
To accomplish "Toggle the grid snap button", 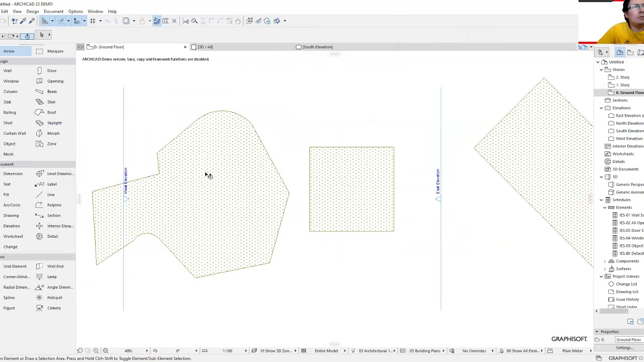I will (93, 21).
